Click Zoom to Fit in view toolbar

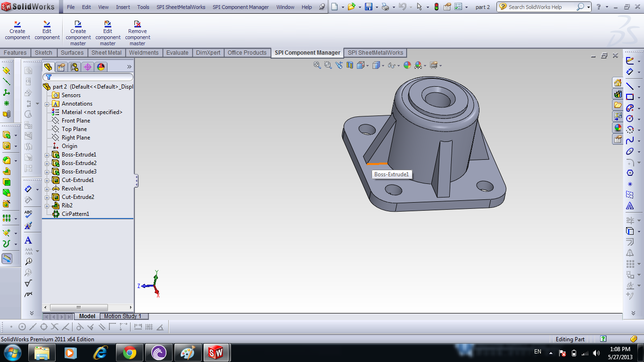click(x=317, y=66)
